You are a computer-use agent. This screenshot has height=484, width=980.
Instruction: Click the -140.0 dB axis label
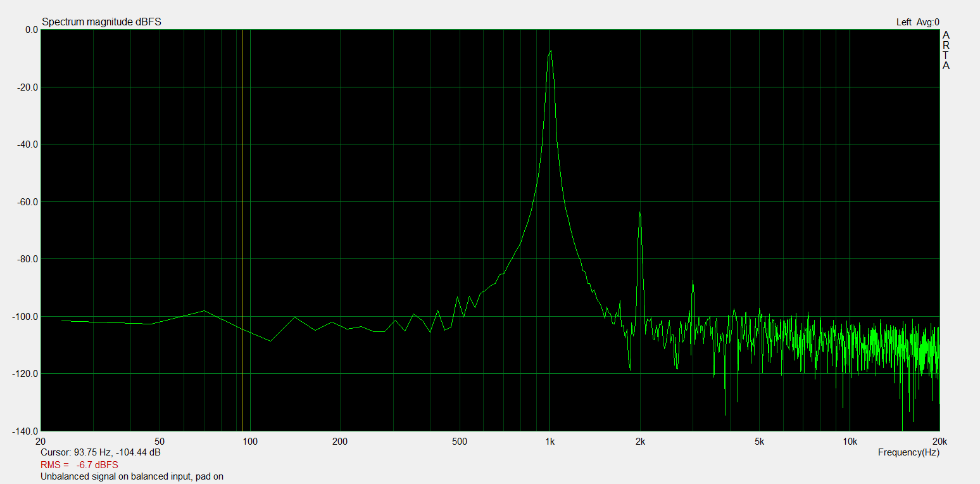pos(26,431)
